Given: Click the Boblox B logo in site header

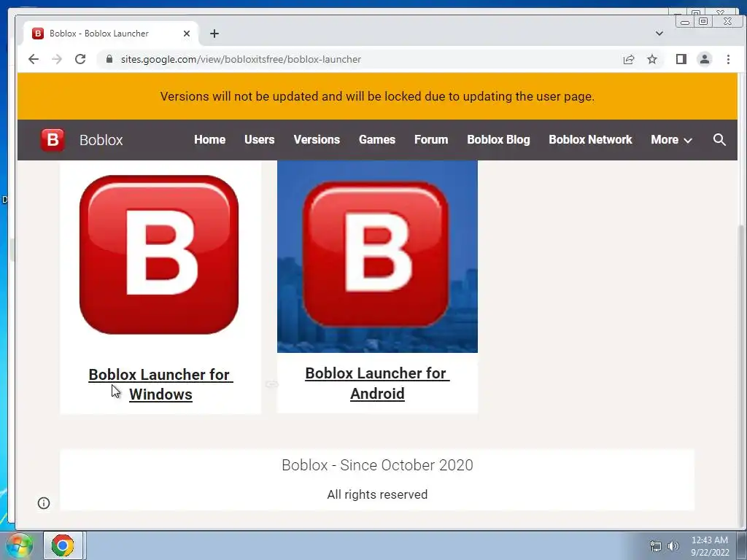Looking at the screenshot, I should (53, 140).
